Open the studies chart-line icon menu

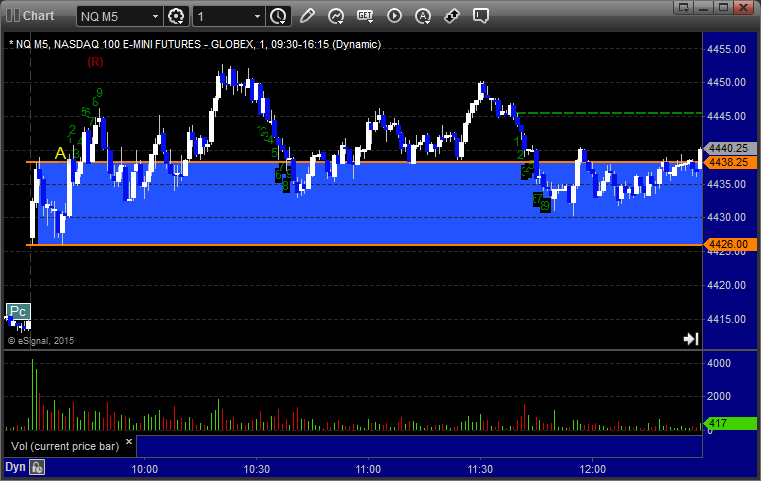[x=336, y=16]
